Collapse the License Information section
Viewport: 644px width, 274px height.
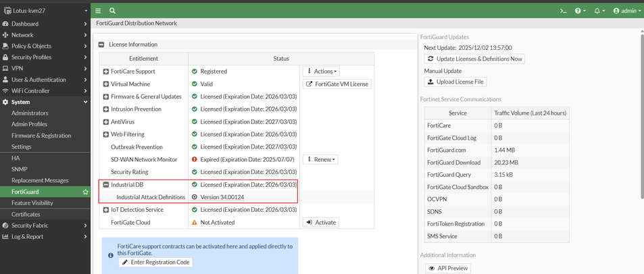pyautogui.click(x=102, y=45)
